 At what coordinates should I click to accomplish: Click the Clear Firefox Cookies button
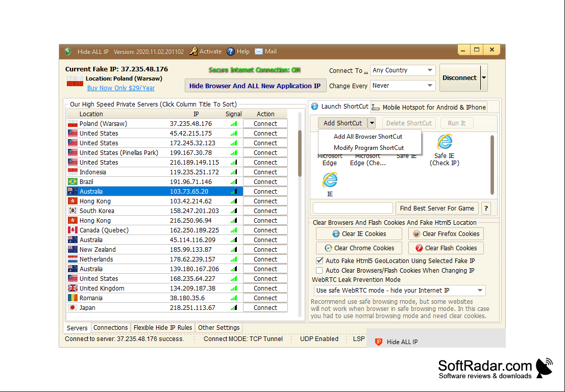pyautogui.click(x=446, y=233)
